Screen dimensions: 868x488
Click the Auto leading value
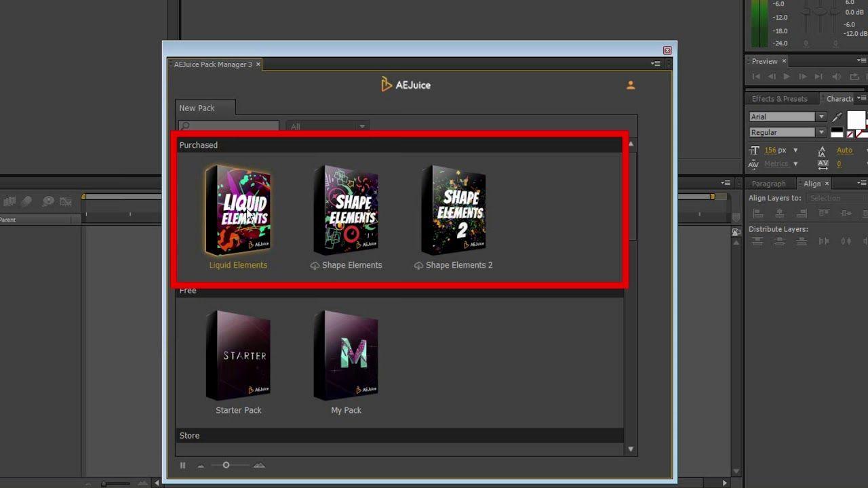844,150
